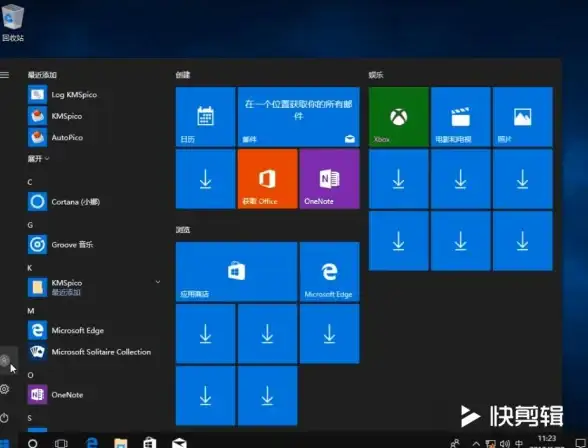This screenshot has width=588, height=448.
Task: Click download tile below Microsoft Edge tile
Action: [330, 334]
